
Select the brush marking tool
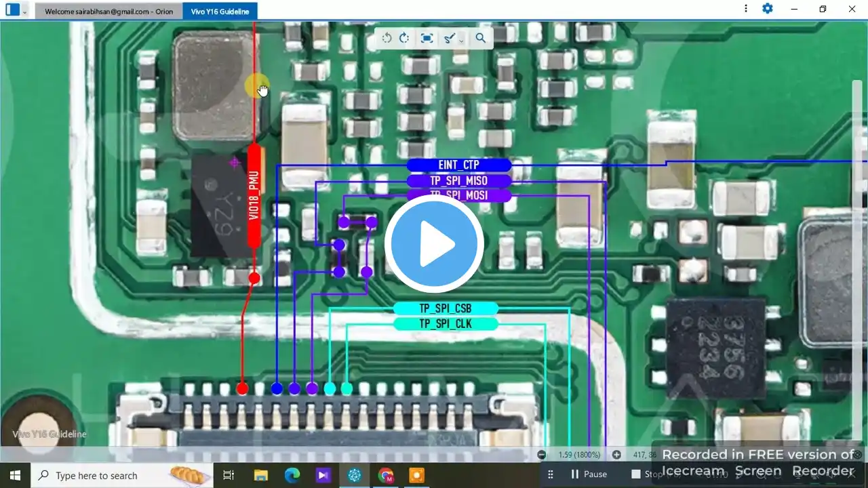click(x=449, y=38)
